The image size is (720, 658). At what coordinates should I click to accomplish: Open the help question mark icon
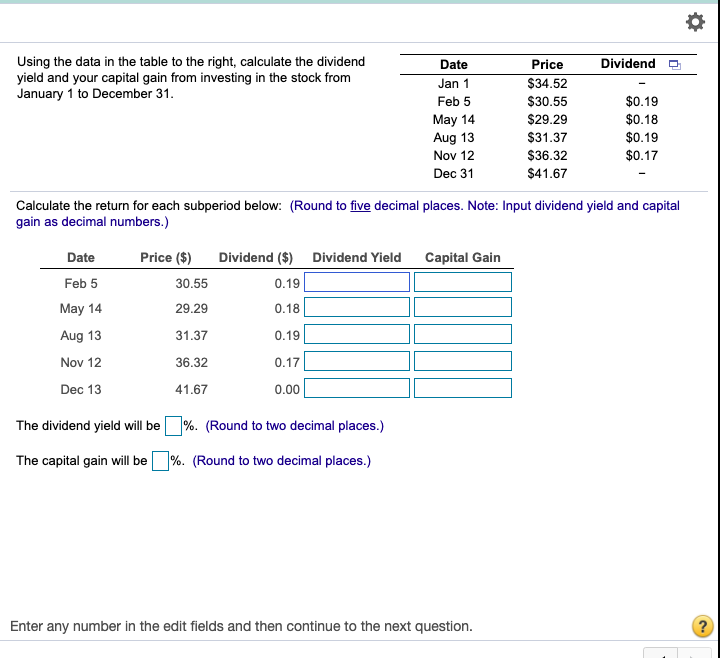tap(703, 626)
